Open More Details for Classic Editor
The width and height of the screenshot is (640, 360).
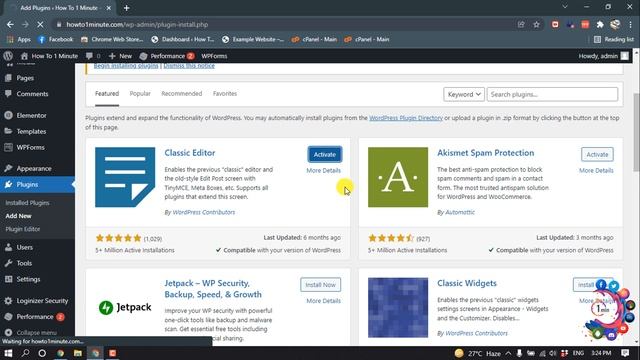coord(323,170)
